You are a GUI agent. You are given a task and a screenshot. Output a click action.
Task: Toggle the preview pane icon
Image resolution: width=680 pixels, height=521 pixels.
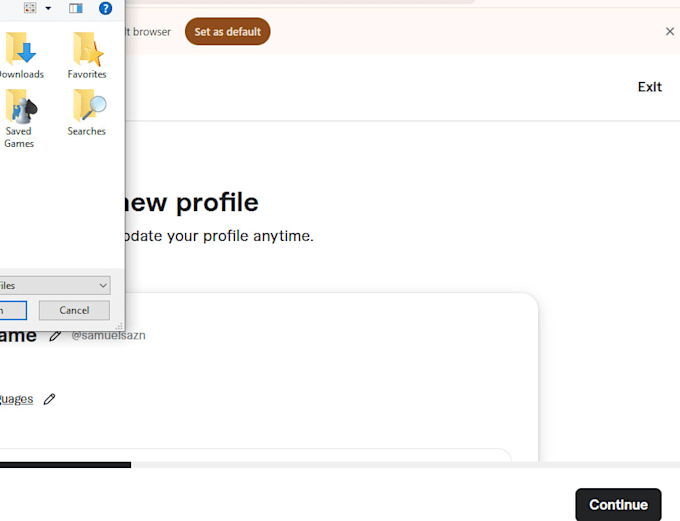(x=76, y=8)
